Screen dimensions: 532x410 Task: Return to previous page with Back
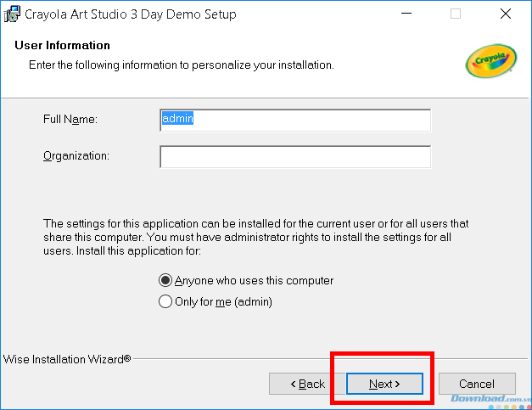(x=307, y=384)
